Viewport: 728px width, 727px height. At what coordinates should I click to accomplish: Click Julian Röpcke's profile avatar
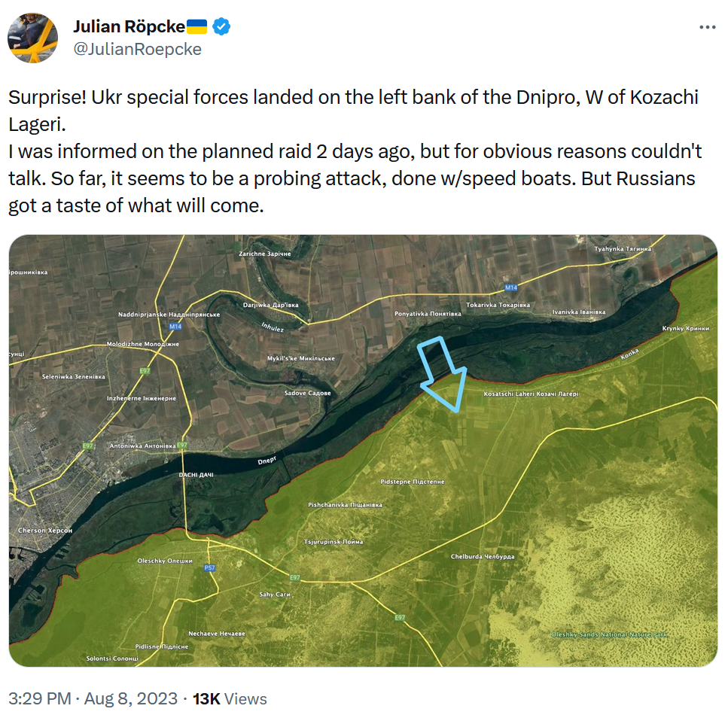[x=34, y=38]
